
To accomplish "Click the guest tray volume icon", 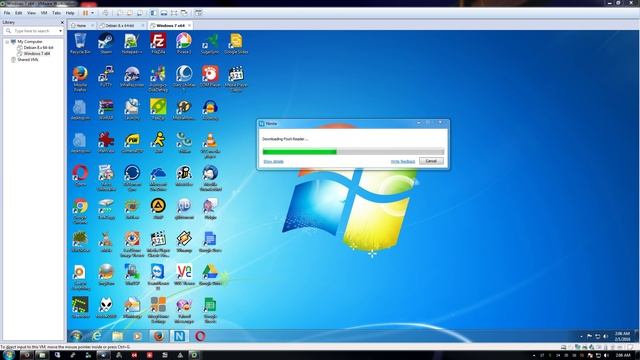I will [606, 336].
